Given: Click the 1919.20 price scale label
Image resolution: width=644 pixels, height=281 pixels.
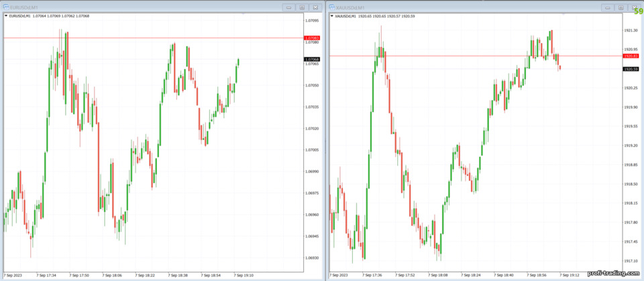Looking at the screenshot, I should click(x=631, y=146).
